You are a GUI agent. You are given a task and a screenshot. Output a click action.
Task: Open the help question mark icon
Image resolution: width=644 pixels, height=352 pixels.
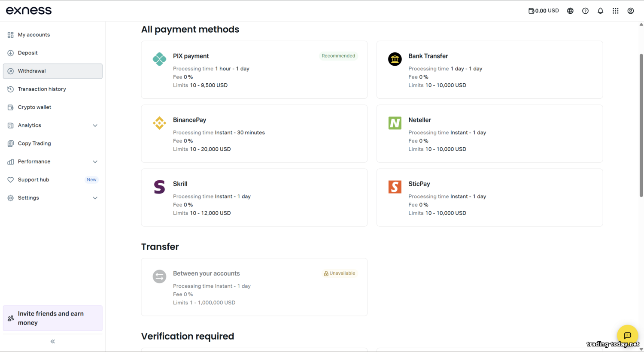click(585, 11)
